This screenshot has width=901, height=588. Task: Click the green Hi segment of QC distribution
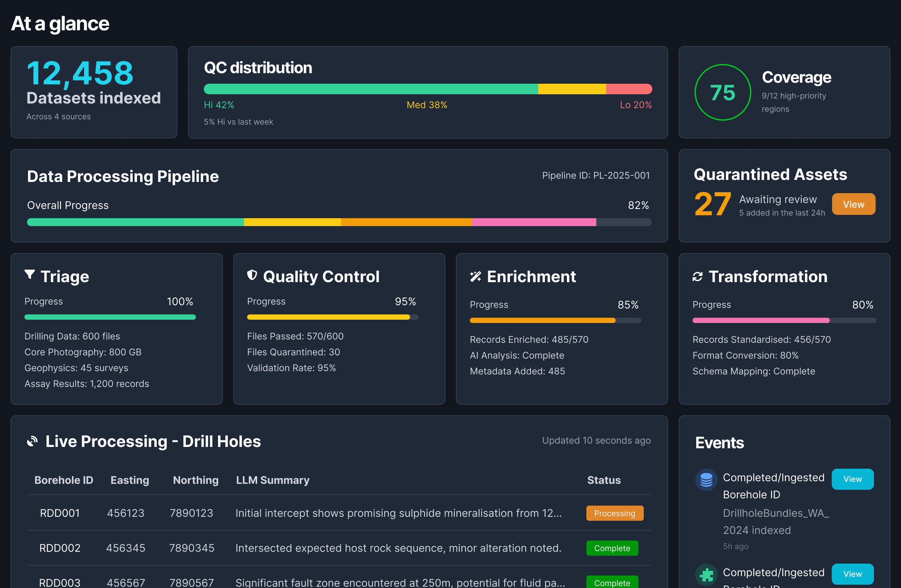tap(370, 89)
